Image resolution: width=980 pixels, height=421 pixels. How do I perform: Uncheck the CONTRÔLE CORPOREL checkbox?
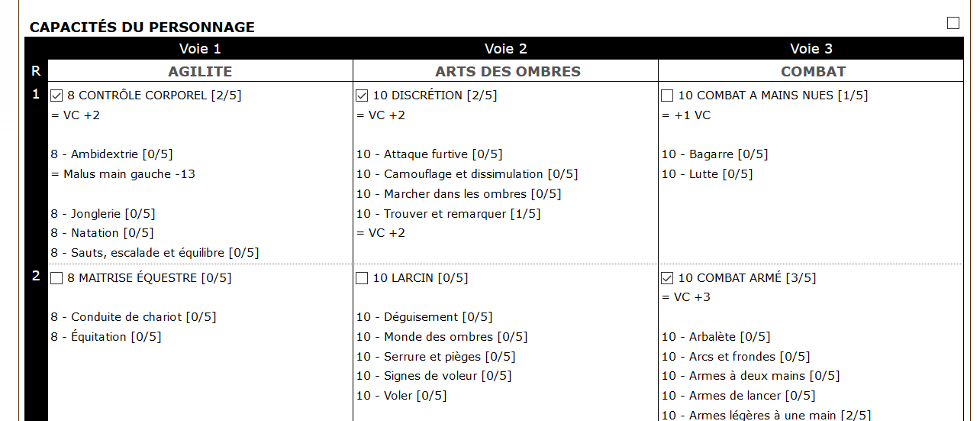pos(56,96)
